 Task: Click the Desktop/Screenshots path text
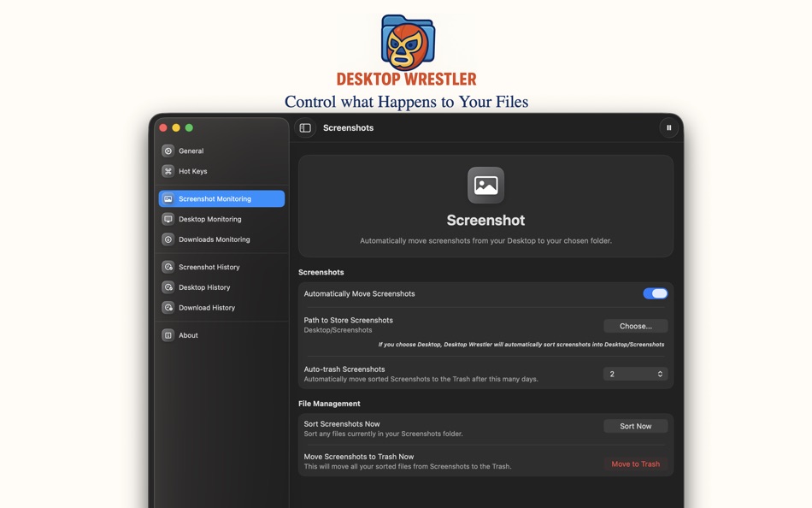pyautogui.click(x=338, y=330)
